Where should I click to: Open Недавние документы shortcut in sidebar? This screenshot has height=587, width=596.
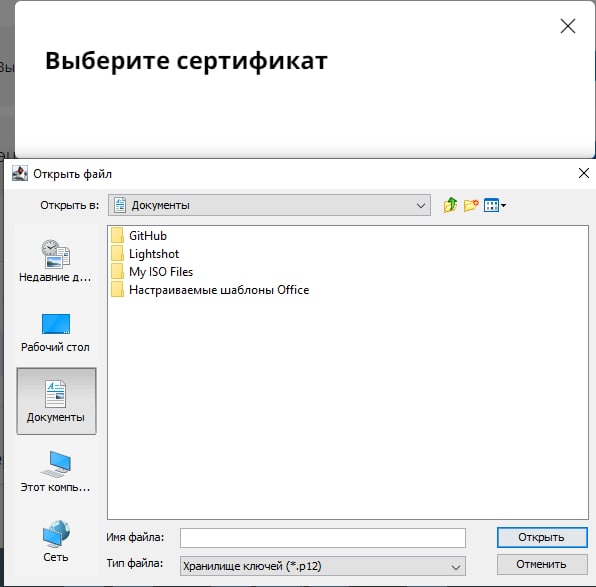(x=55, y=261)
